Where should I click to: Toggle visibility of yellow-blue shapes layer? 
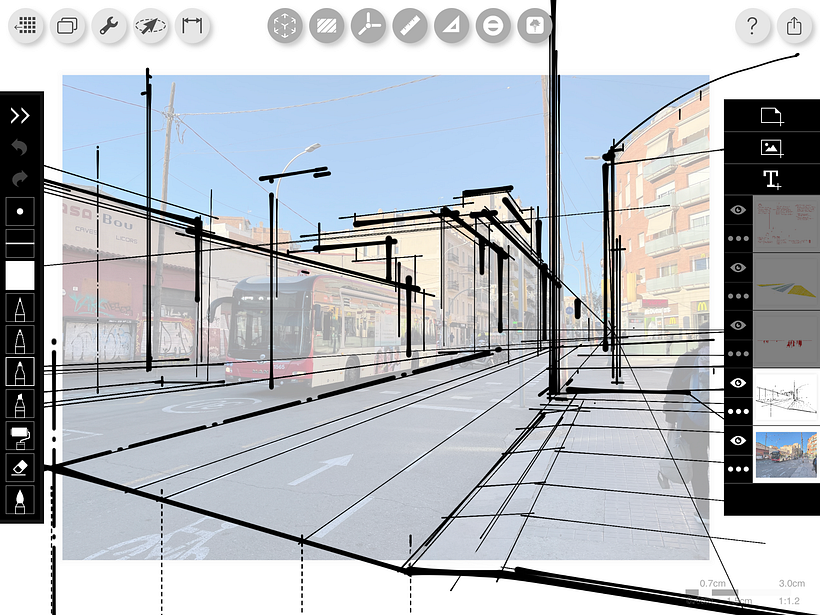click(x=738, y=267)
